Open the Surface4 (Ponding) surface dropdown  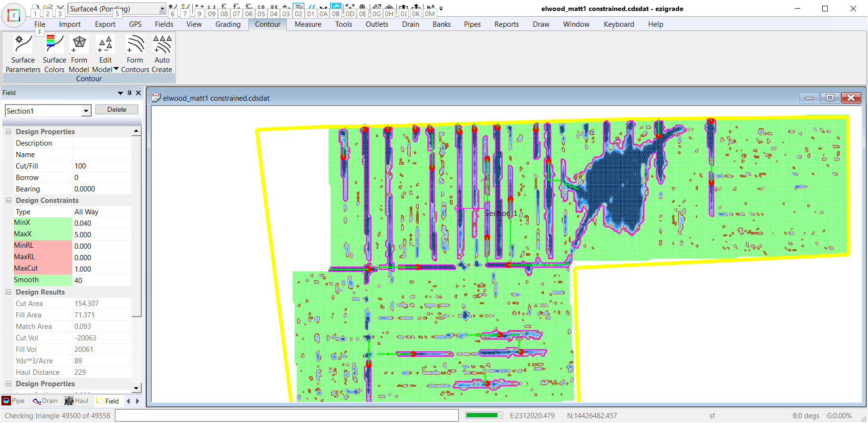pyautogui.click(x=162, y=9)
